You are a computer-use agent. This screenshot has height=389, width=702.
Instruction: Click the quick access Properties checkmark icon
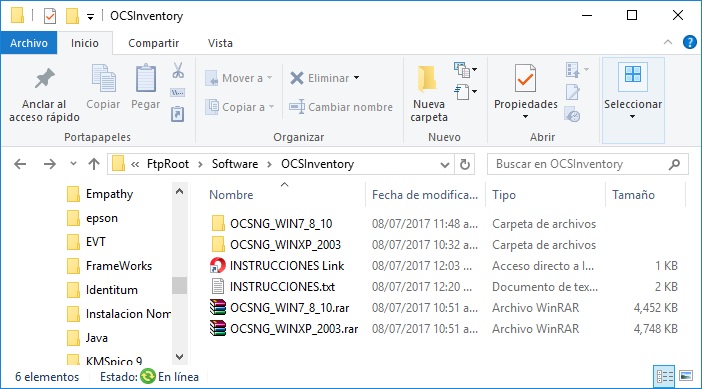click(x=50, y=17)
